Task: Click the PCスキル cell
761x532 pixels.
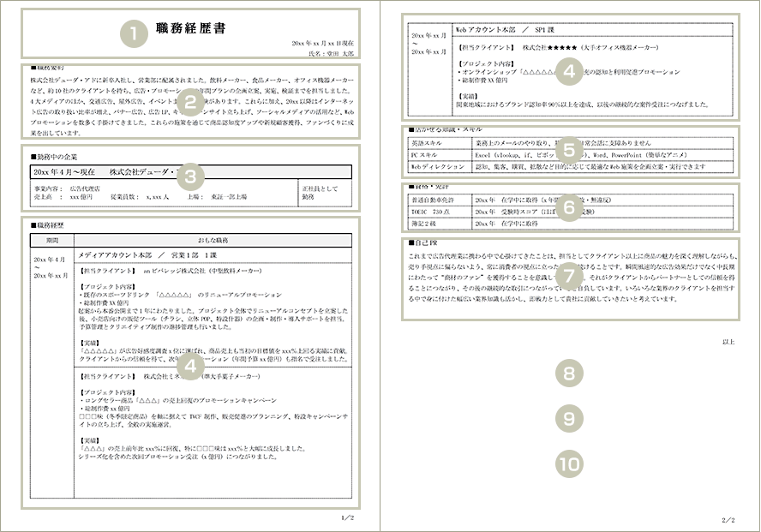Action: click(x=440, y=155)
